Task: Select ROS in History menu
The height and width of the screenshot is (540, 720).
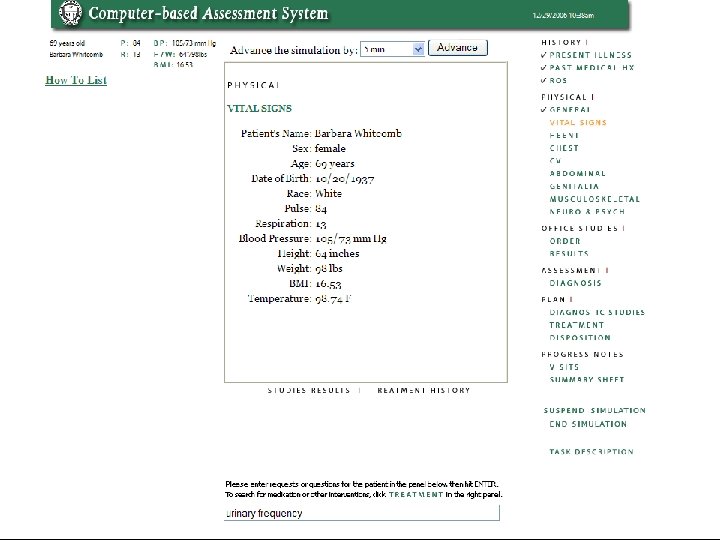Action: point(558,80)
